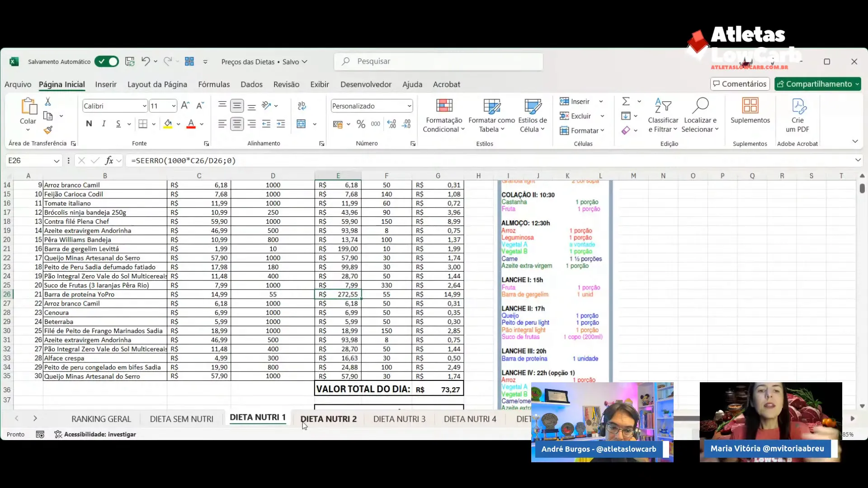The height and width of the screenshot is (488, 868).
Task: Click the Suplementos add-ins button
Action: pyautogui.click(x=750, y=111)
